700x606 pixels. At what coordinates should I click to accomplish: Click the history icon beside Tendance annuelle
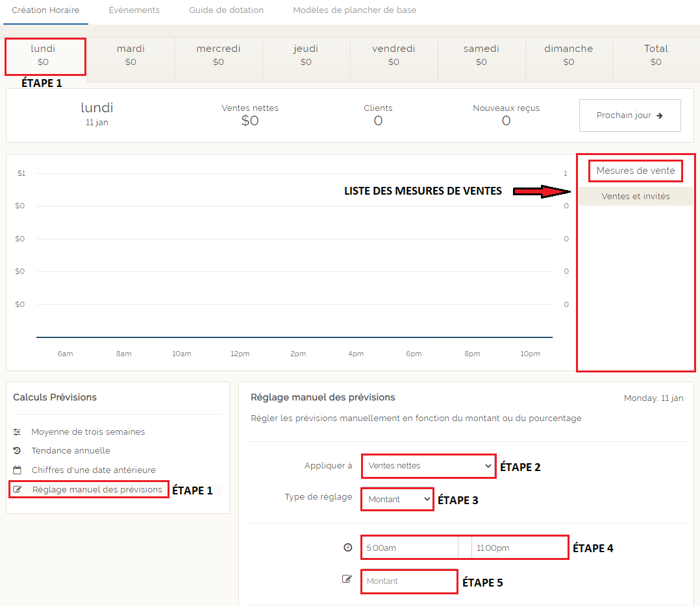click(18, 451)
